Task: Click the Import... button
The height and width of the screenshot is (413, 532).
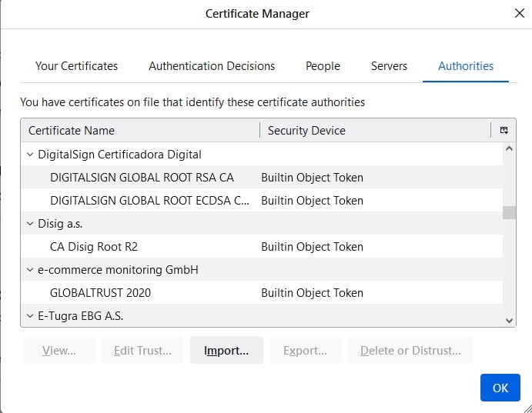Action: pos(226,351)
